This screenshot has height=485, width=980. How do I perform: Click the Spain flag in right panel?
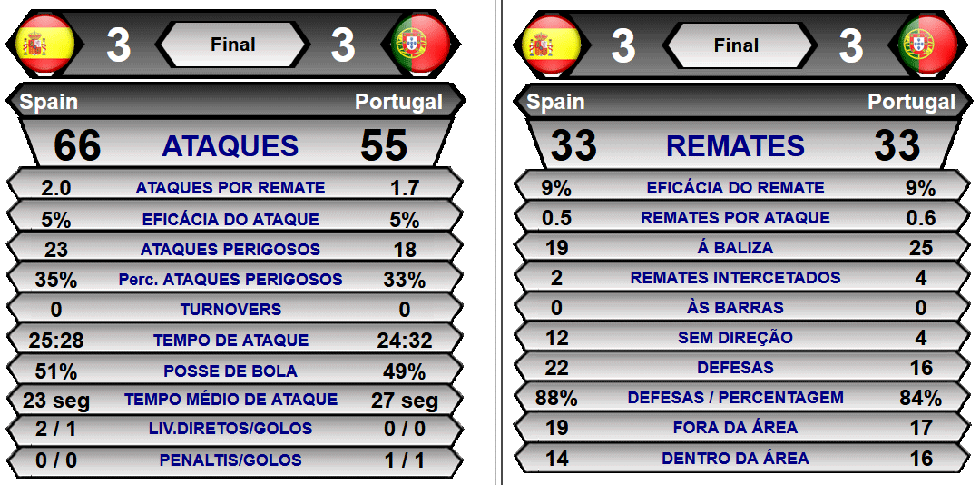(551, 45)
